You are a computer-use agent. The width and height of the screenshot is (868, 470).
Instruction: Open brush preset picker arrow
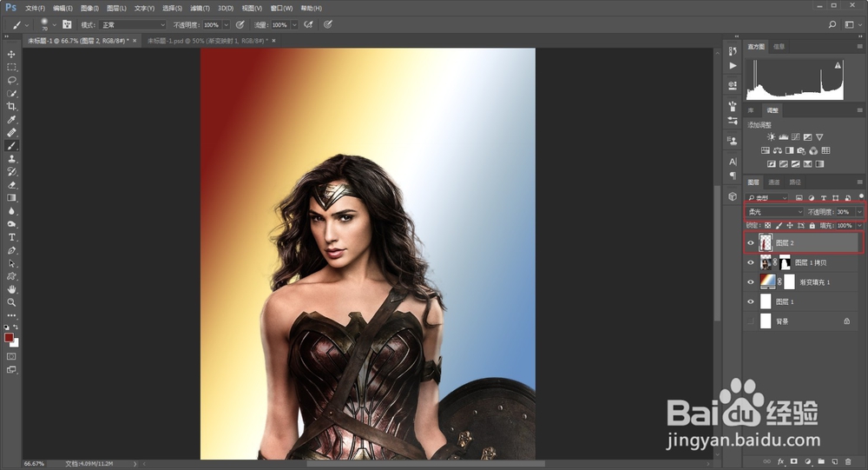point(54,25)
